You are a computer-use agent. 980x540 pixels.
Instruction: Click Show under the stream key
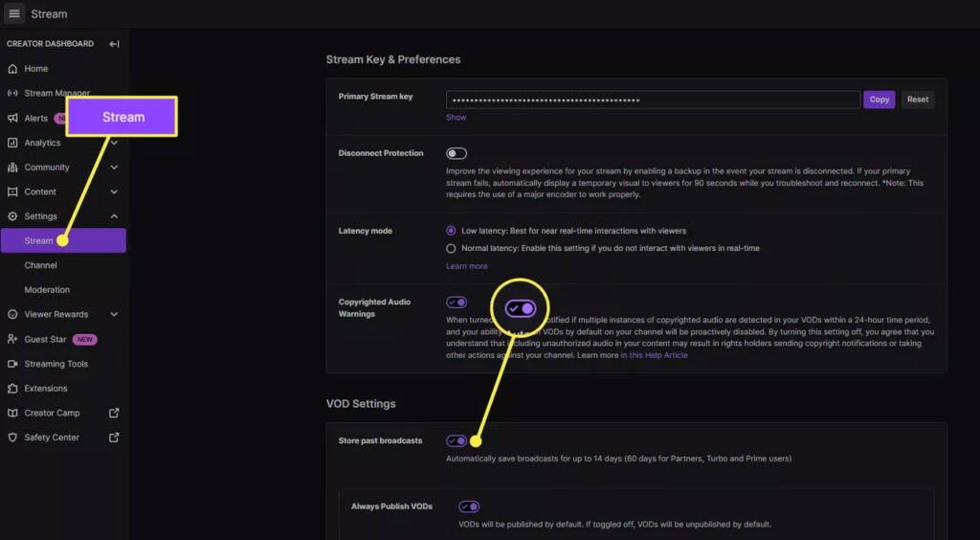coord(456,117)
